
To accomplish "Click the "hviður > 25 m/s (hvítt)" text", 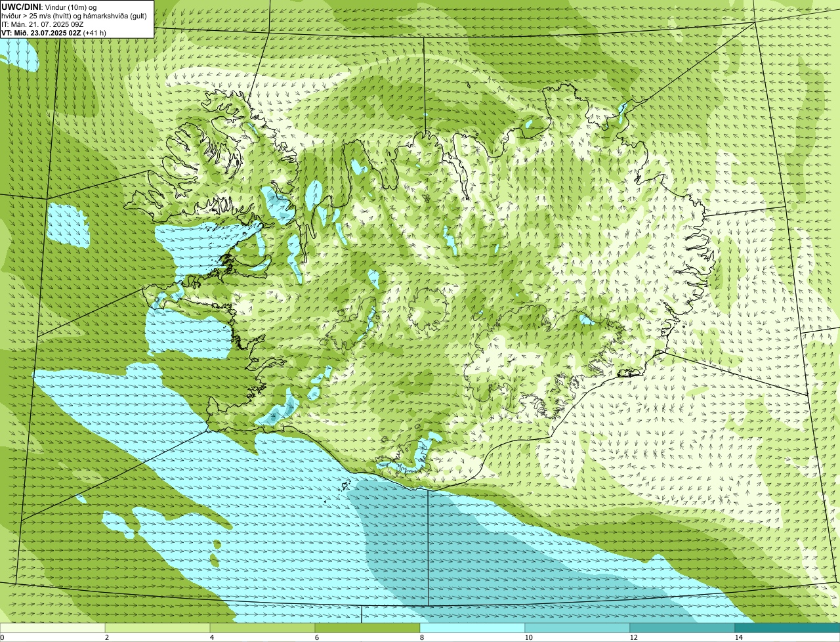I will point(37,15).
